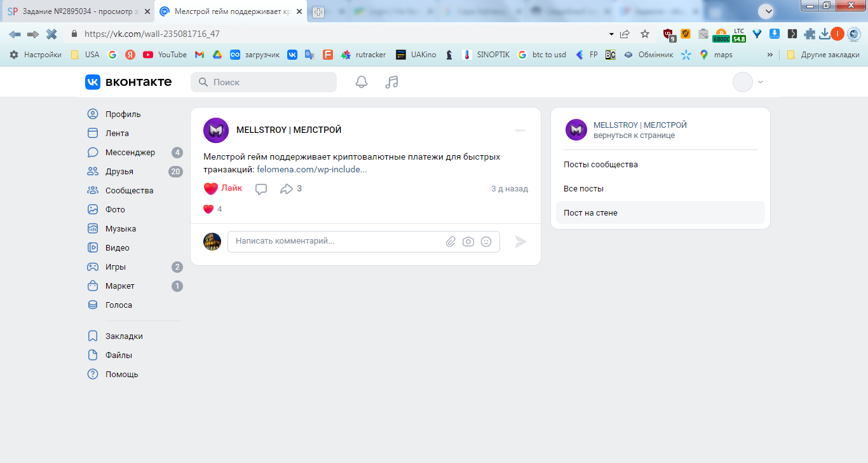This screenshot has height=463, width=868.
Task: Select Пост на стене filter
Action: point(660,213)
